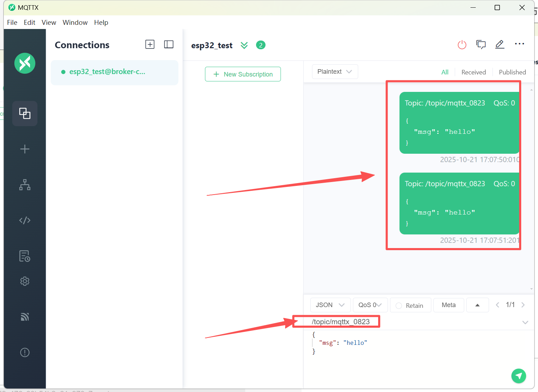Open new window with chat icon
Screen dimensions: 538x392
pos(481,44)
